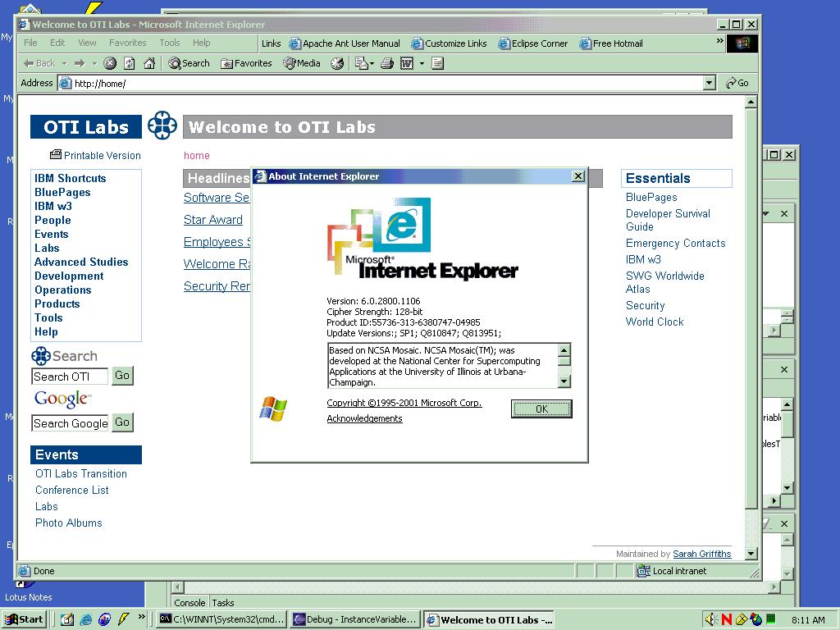The height and width of the screenshot is (630, 840).
Task: Switch to the cmd.exe taskbar button
Action: tap(222, 619)
